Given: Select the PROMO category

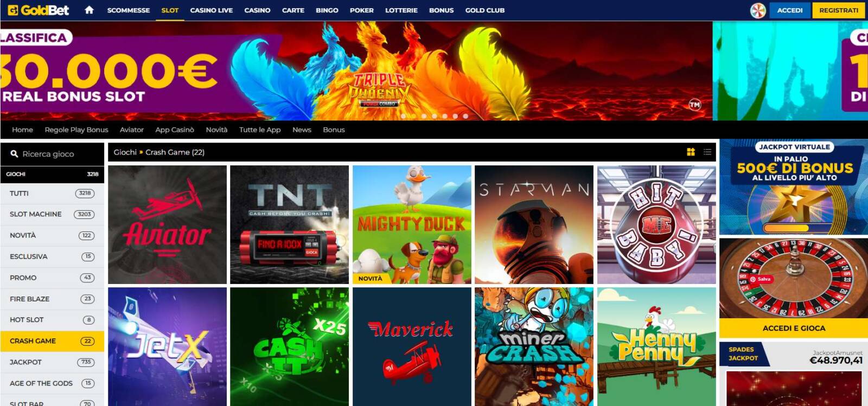Looking at the screenshot, I should point(52,278).
